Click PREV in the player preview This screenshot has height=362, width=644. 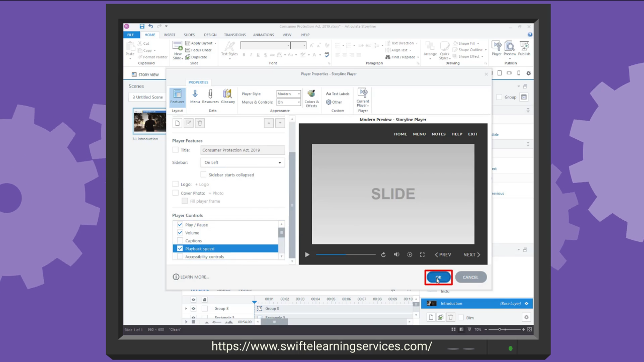coord(443,255)
